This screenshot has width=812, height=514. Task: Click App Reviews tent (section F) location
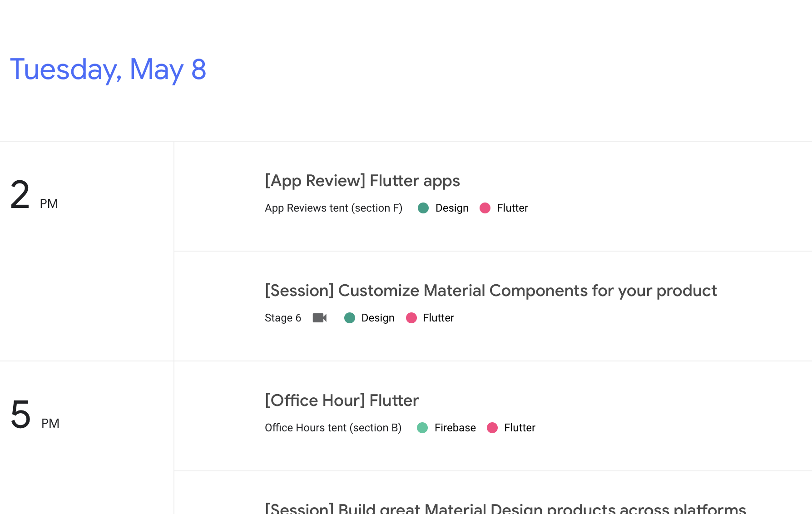(333, 208)
